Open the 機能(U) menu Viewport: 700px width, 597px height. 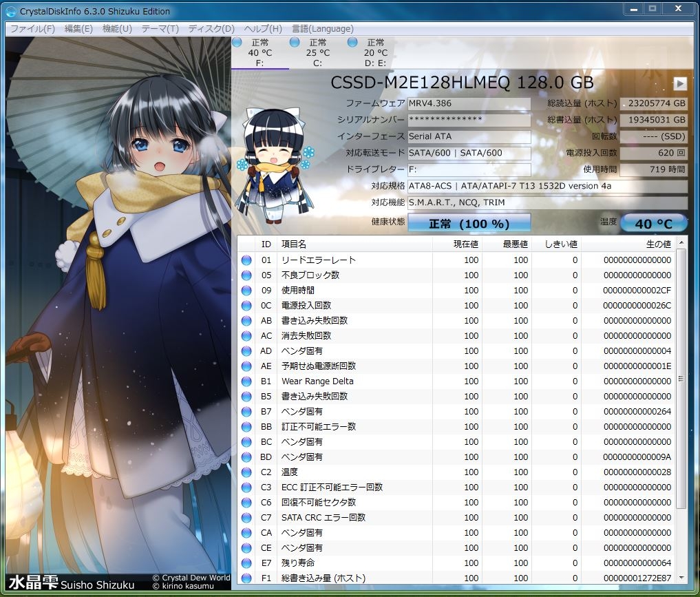tap(118, 29)
